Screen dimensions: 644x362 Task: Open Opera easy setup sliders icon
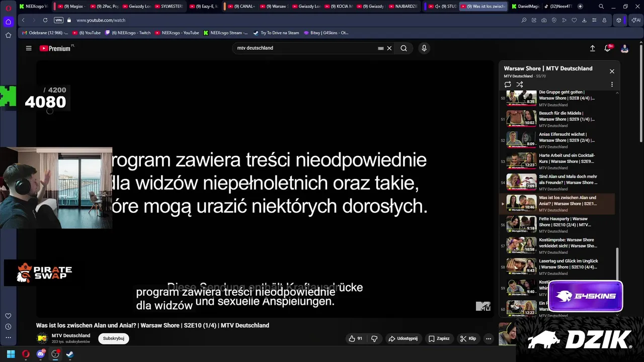(594, 20)
